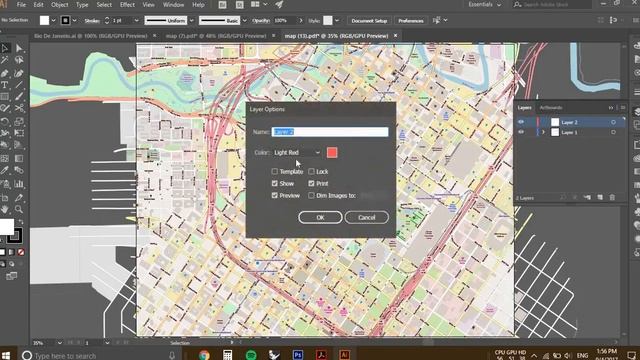Open the graphic Style dropdown
The width and height of the screenshot is (640, 360).
(337, 20)
